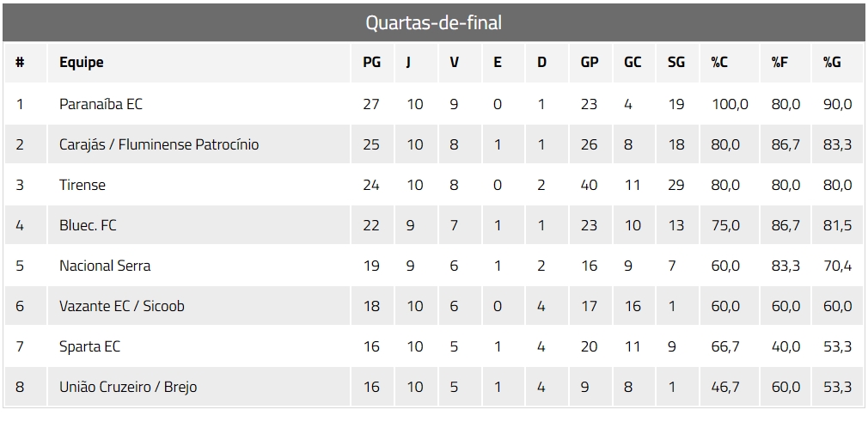Click the Equipe column header
This screenshot has height=422, width=868.
(82, 62)
